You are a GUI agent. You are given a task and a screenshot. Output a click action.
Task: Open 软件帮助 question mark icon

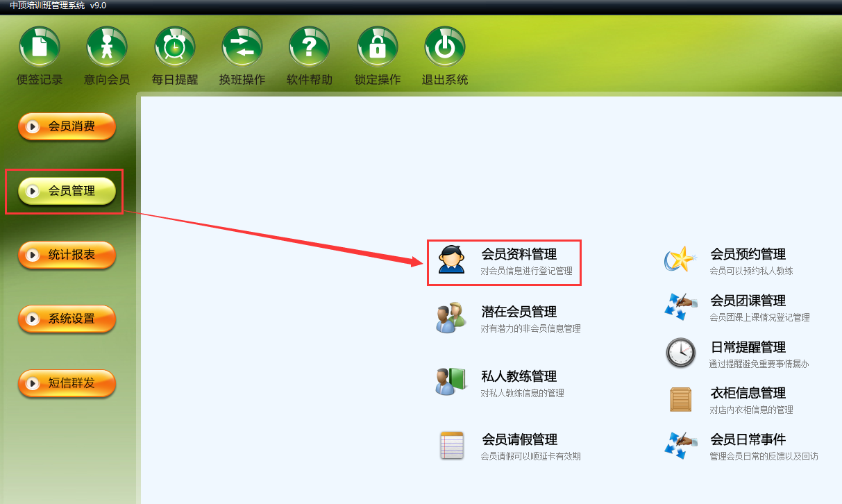(x=310, y=47)
